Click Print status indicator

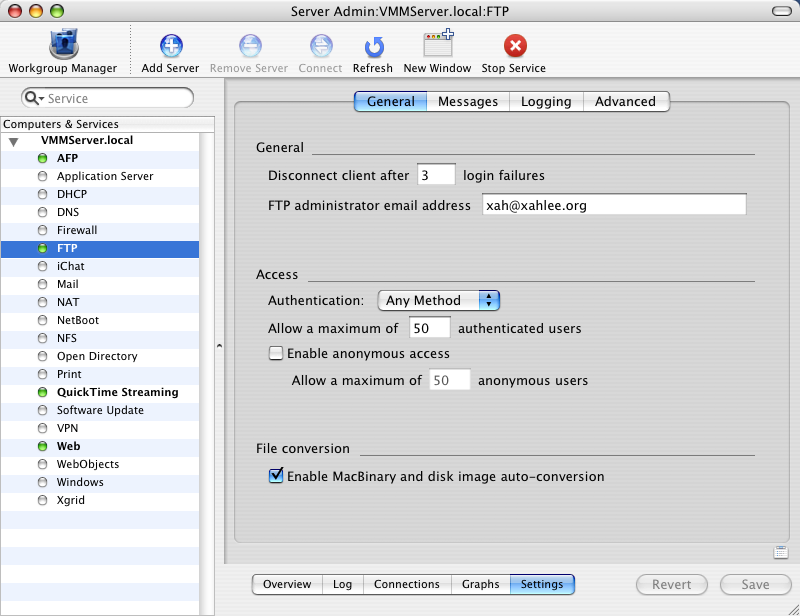[x=43, y=375]
